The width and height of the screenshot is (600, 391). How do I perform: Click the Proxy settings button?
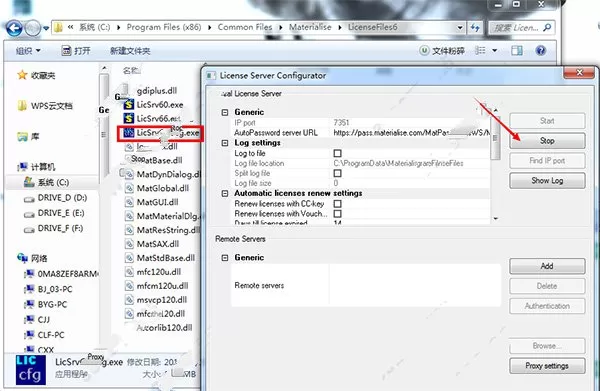click(x=547, y=366)
